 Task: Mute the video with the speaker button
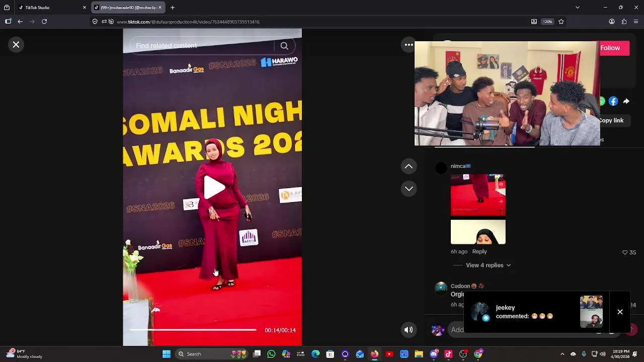(409, 330)
